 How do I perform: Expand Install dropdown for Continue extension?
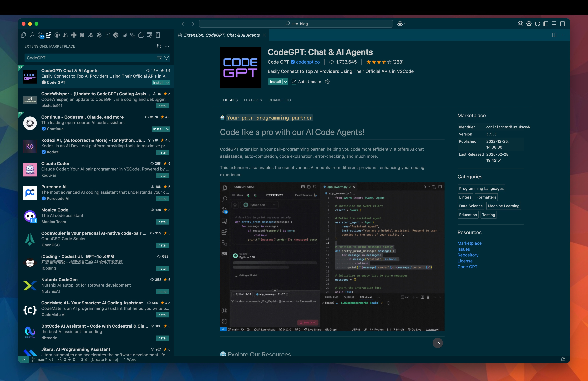point(168,129)
